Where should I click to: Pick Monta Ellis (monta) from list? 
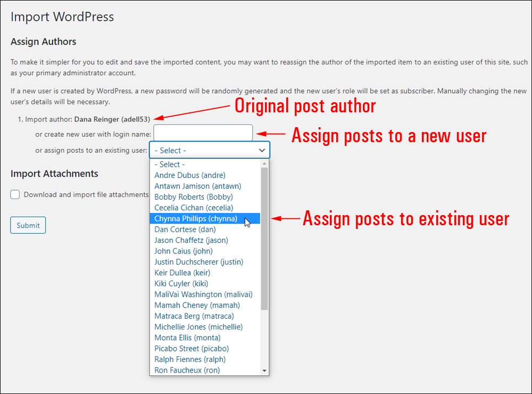[x=205, y=338]
